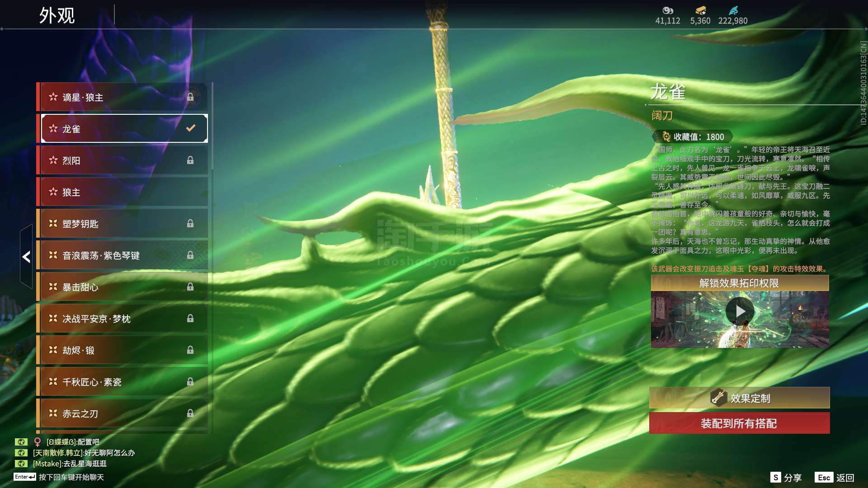Click 解锁效果拓印权限 banner

740,283
